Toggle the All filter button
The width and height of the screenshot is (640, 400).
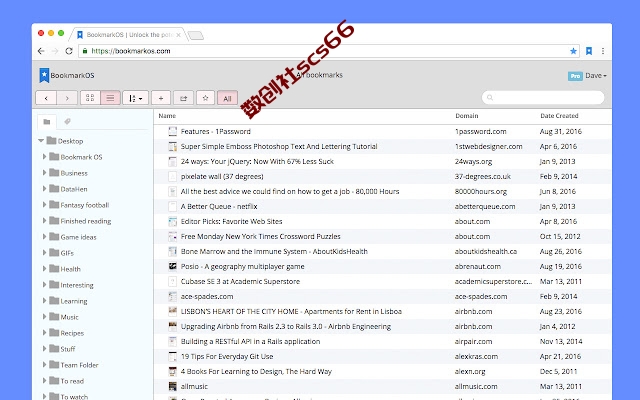click(227, 98)
